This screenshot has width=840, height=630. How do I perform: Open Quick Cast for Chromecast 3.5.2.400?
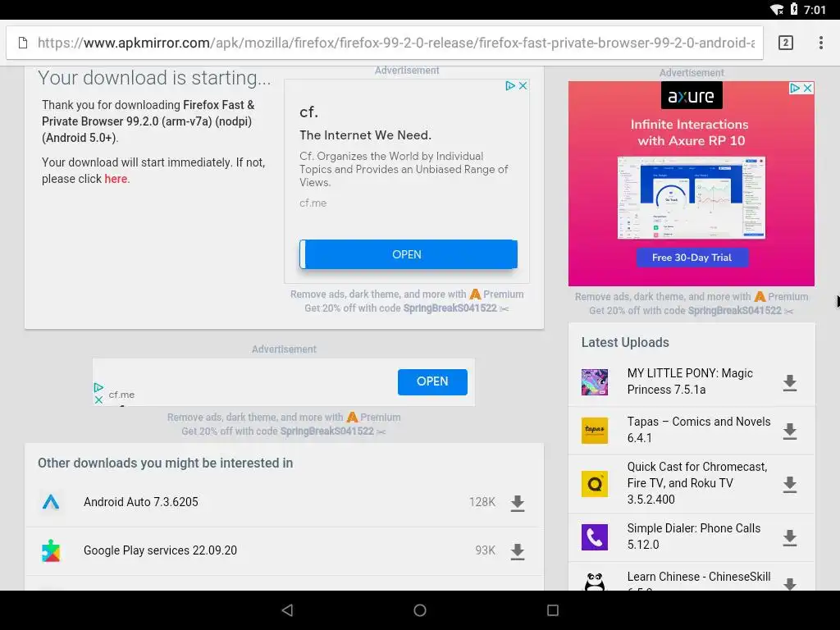[697, 482]
